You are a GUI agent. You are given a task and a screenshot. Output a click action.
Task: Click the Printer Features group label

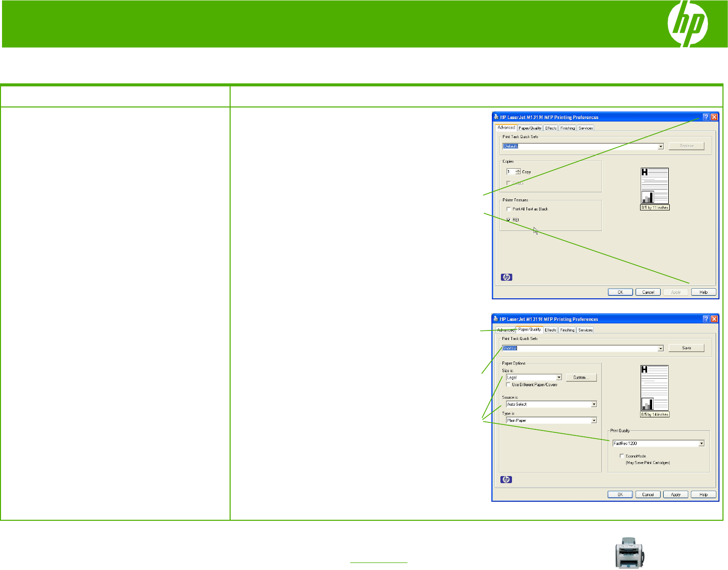(515, 200)
